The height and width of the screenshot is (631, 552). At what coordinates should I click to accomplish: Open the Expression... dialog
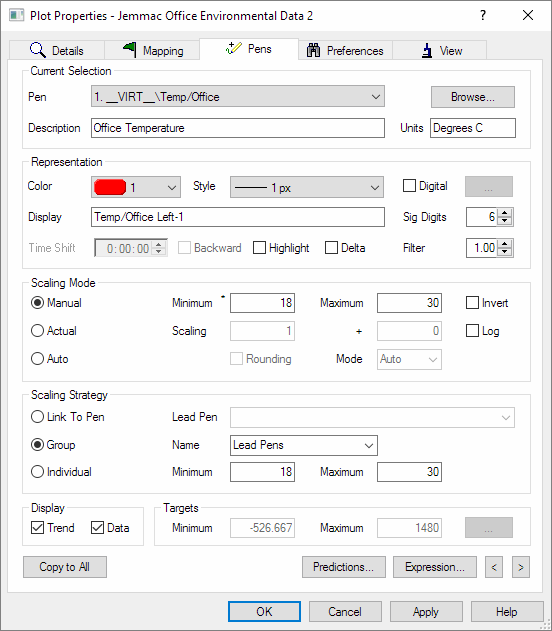coord(435,567)
